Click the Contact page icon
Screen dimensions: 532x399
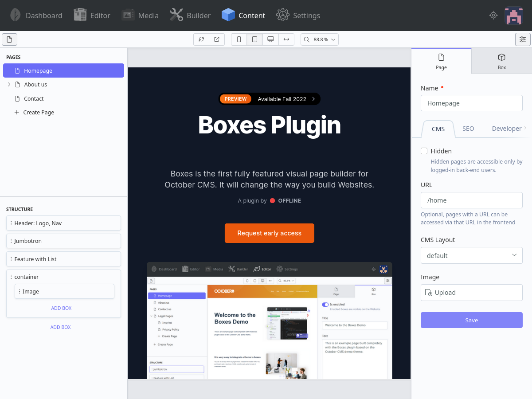click(x=17, y=98)
